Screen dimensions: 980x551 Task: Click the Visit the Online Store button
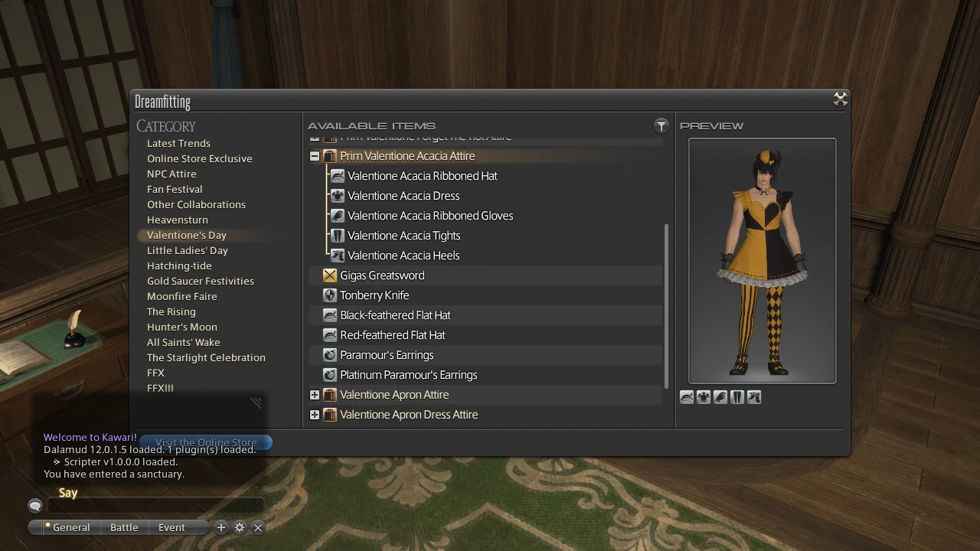206,442
